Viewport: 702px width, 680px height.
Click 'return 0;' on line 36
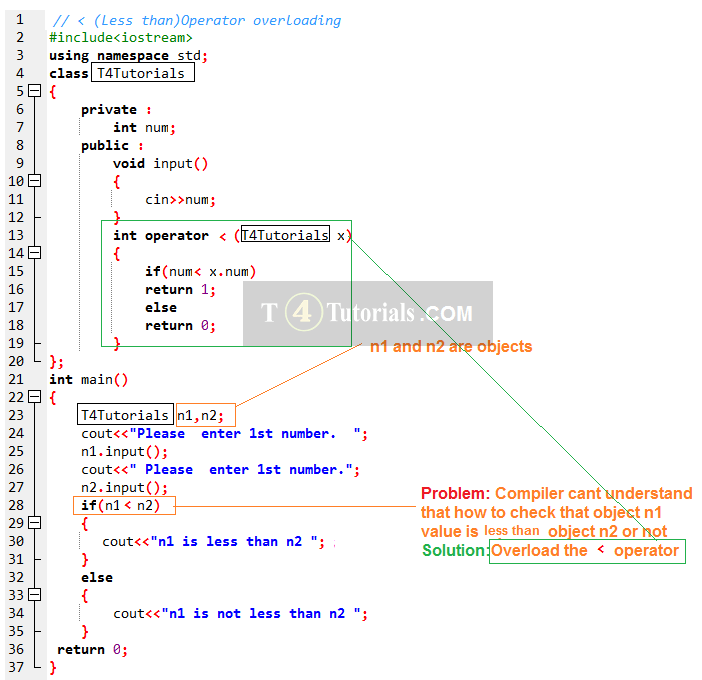[x=93, y=650]
